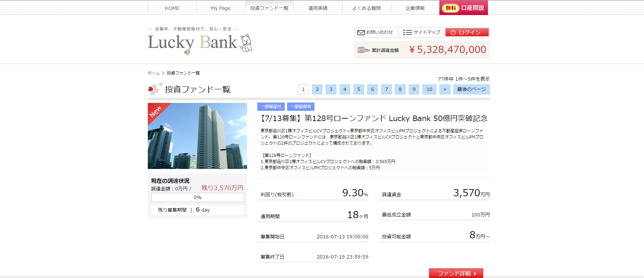Image resolution: width=644 pixels, height=278 pixels.
Task: Click the sitemap list icon
Action: coord(407,32)
